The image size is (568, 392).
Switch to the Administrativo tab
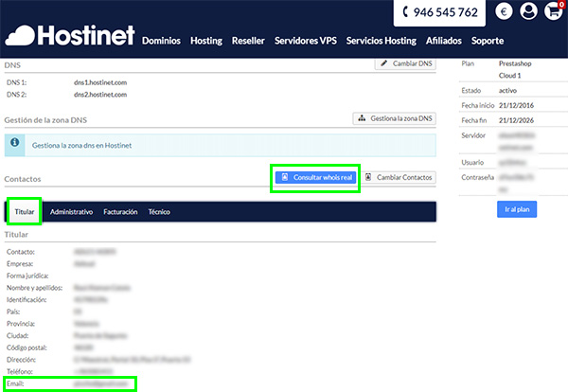click(71, 212)
